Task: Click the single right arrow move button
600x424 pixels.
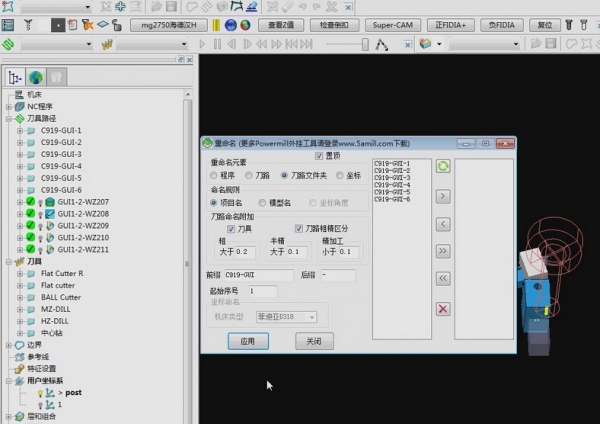Action: (443, 197)
